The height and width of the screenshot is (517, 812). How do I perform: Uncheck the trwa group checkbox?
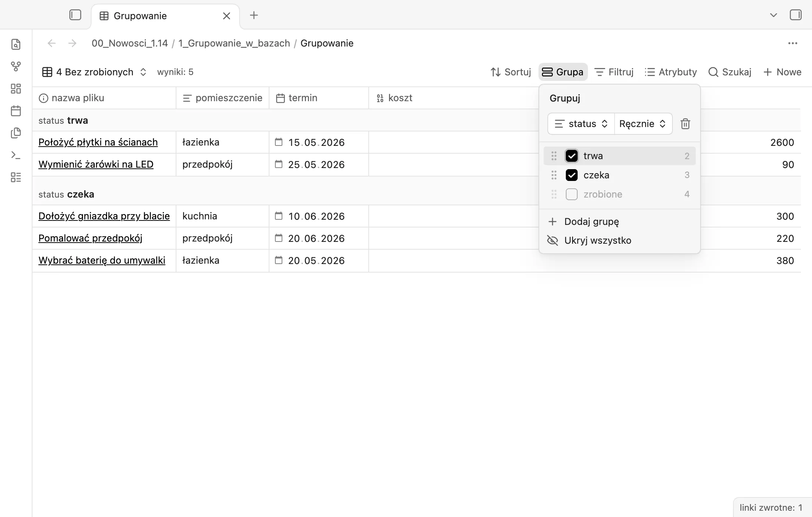(x=572, y=156)
